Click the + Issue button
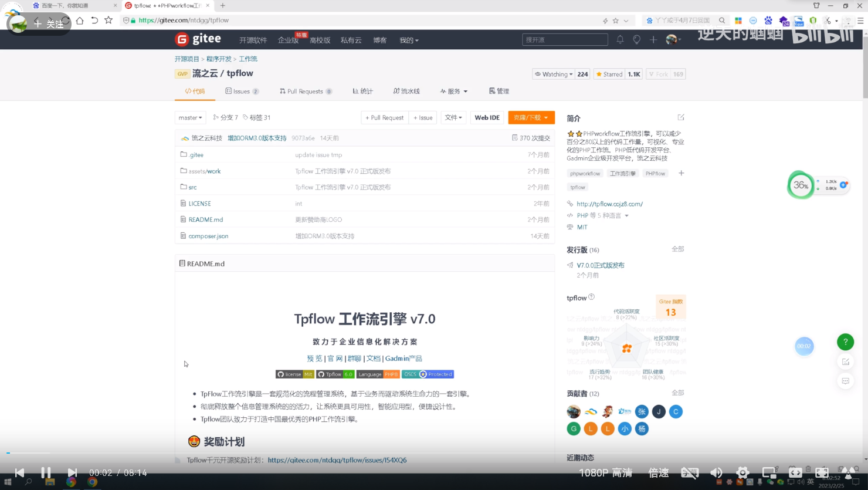Image resolution: width=868 pixels, height=490 pixels. pos(423,117)
